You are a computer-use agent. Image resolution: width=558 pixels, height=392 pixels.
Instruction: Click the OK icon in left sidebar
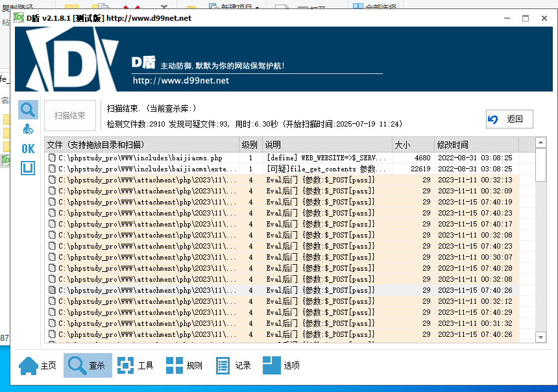point(28,149)
